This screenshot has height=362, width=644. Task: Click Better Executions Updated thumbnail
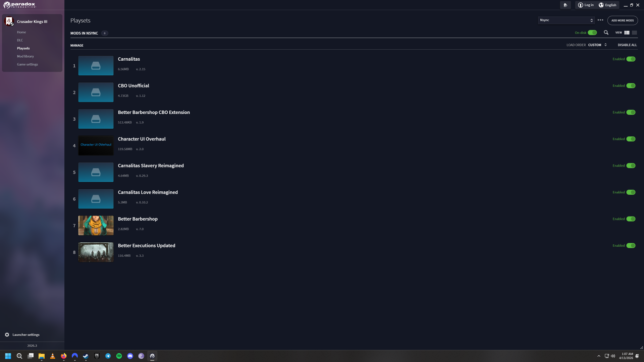[x=96, y=252]
